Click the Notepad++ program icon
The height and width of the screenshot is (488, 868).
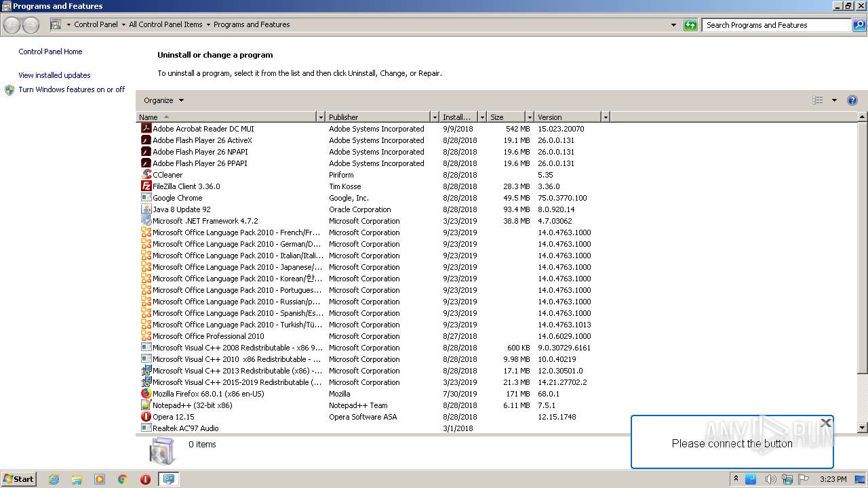pos(146,405)
